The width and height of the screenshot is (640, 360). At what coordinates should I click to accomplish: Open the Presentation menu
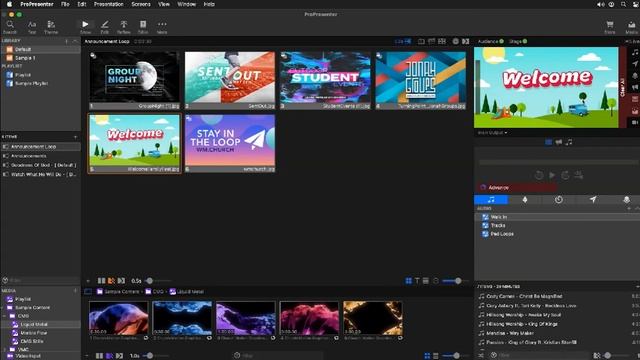click(109, 4)
